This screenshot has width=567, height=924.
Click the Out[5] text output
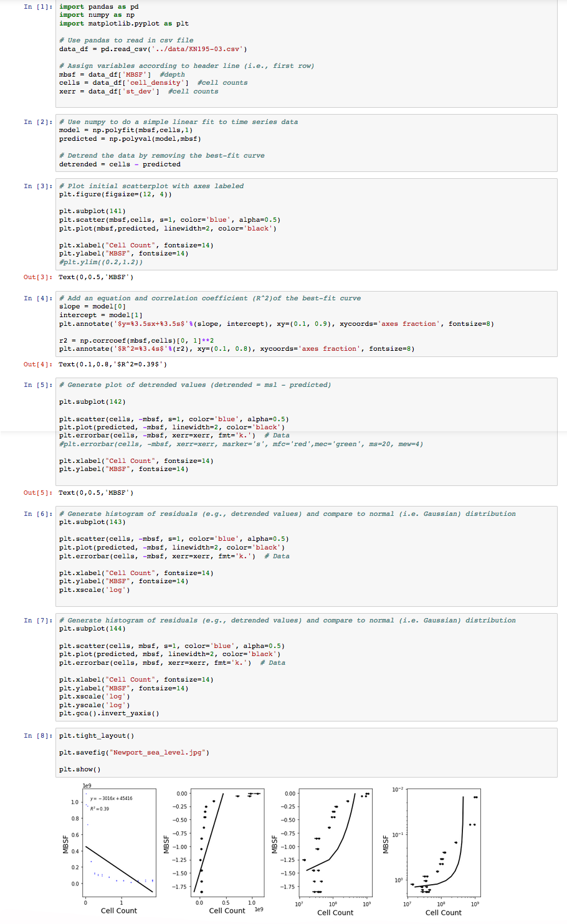[96, 493]
